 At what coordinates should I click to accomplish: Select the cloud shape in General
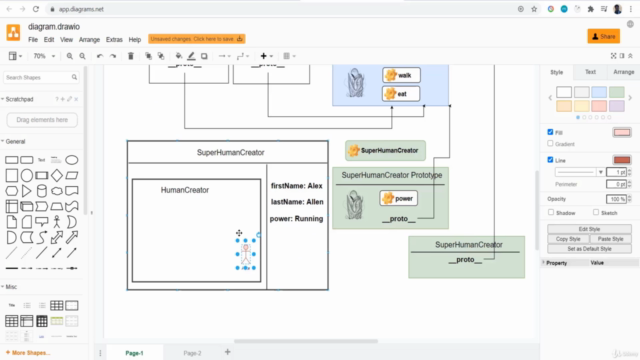click(57, 191)
